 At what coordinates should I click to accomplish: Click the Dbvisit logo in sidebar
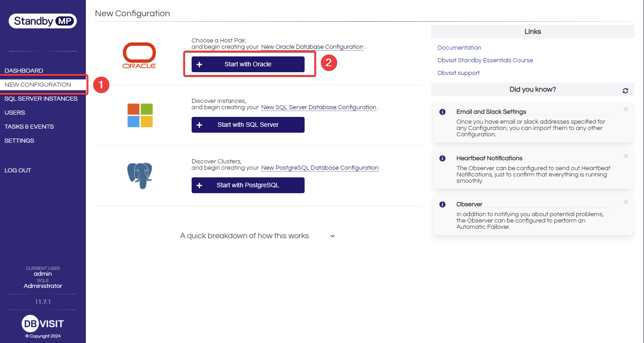pos(43,324)
